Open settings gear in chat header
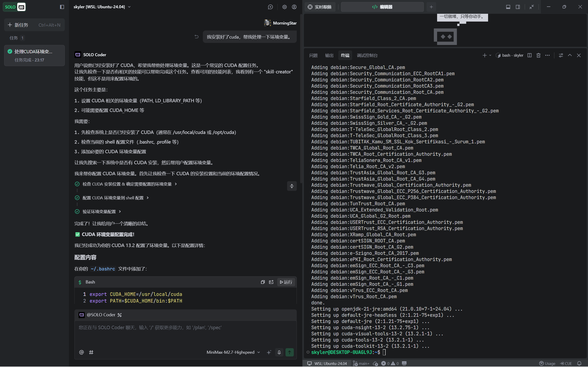The width and height of the screenshot is (588, 367). pyautogui.click(x=284, y=7)
